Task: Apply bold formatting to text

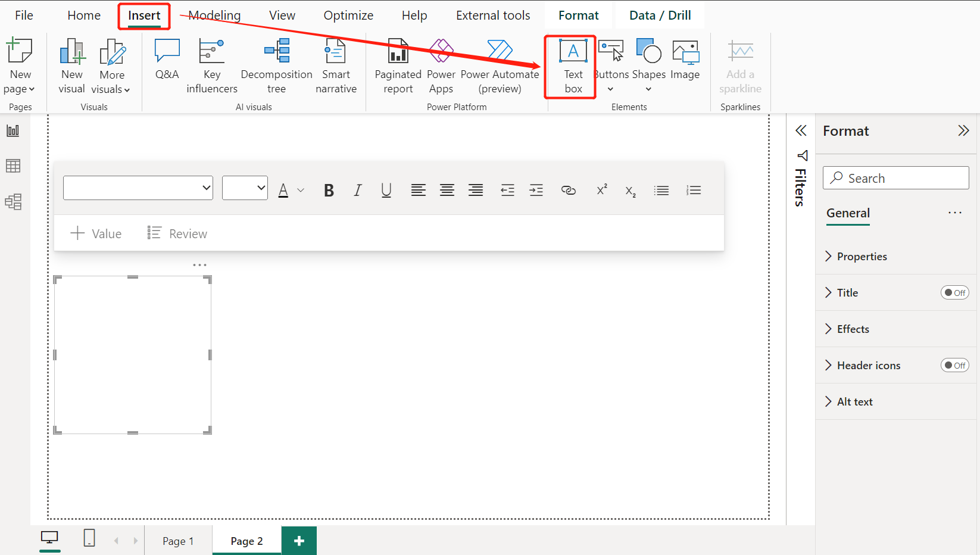Action: coord(329,191)
